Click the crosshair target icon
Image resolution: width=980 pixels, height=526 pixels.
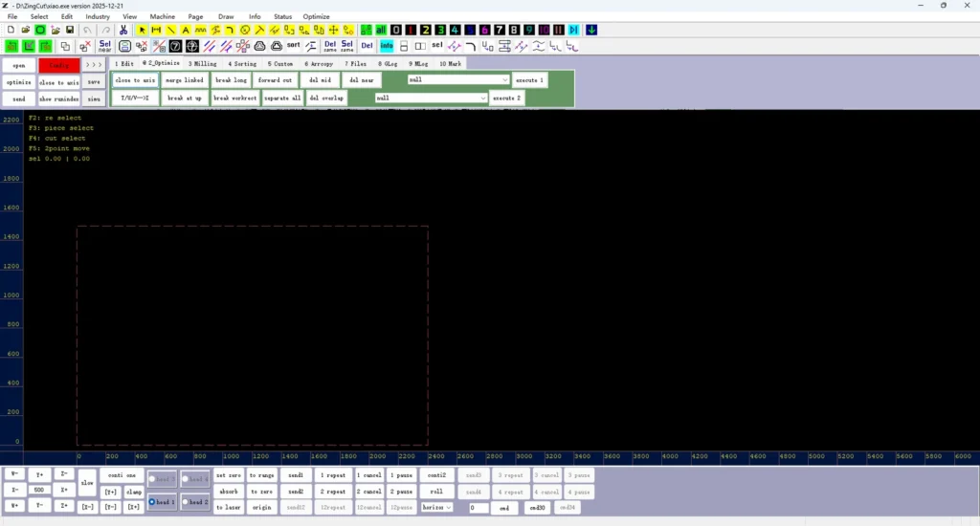pos(192,46)
